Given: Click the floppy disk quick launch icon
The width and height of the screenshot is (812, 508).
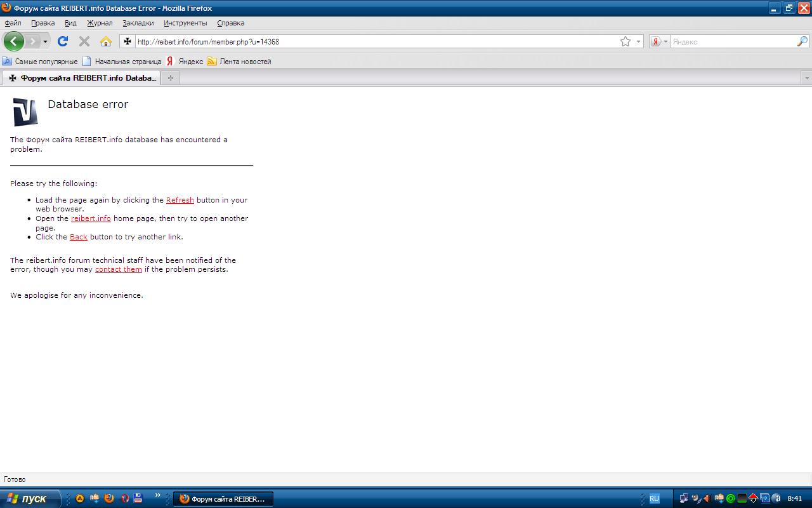Looking at the screenshot, I should click(x=138, y=498).
